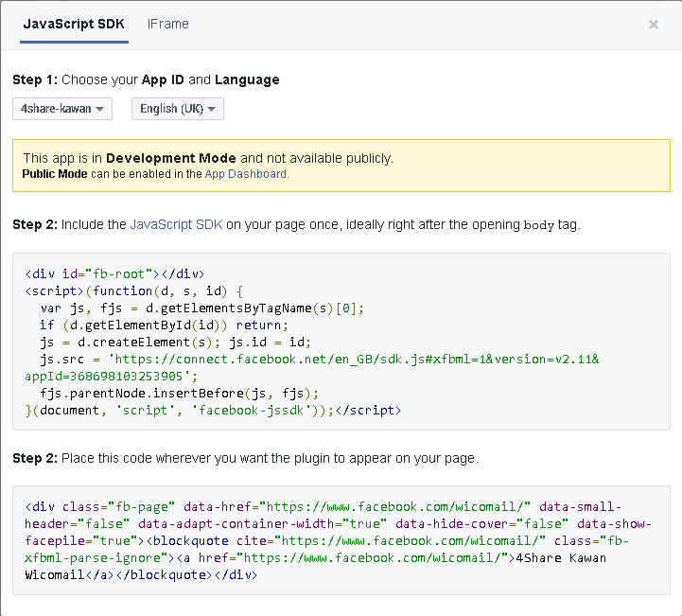Click the 'Step 1: Choose your App ID' heading

tap(146, 79)
